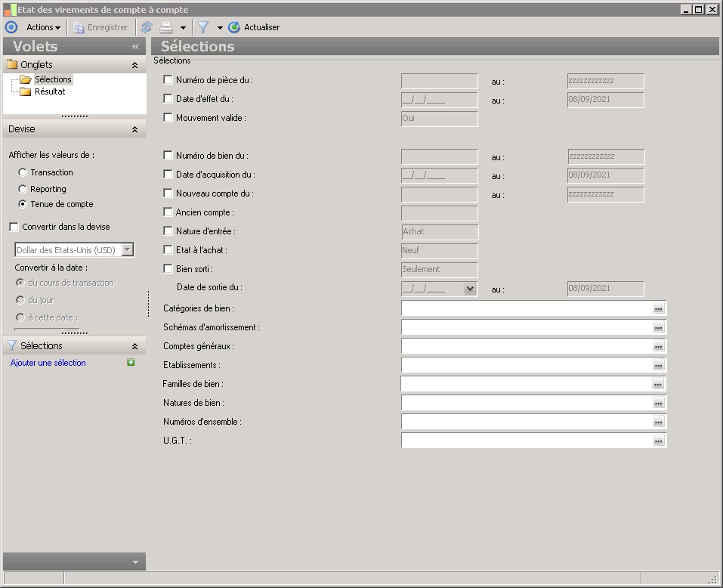Click the refresh arrows toolbar icon
This screenshot has height=588, width=723.
coord(147,27)
